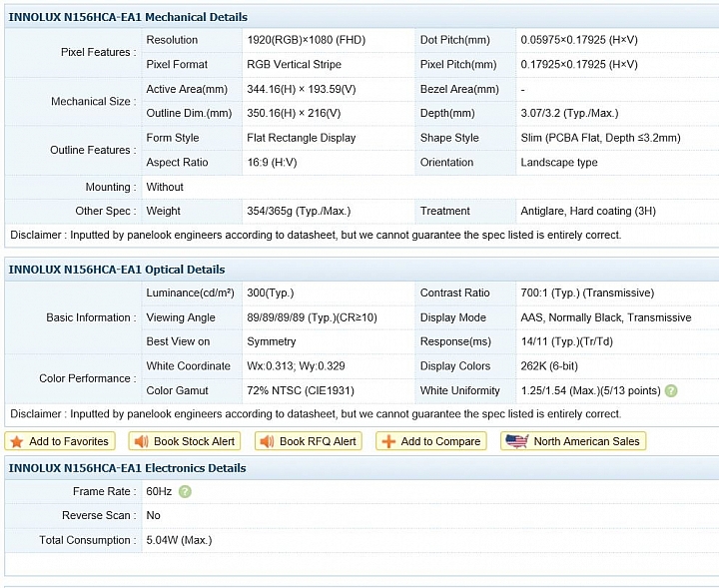
Task: Click the plus icon on Add to Compare
Action: click(x=388, y=442)
